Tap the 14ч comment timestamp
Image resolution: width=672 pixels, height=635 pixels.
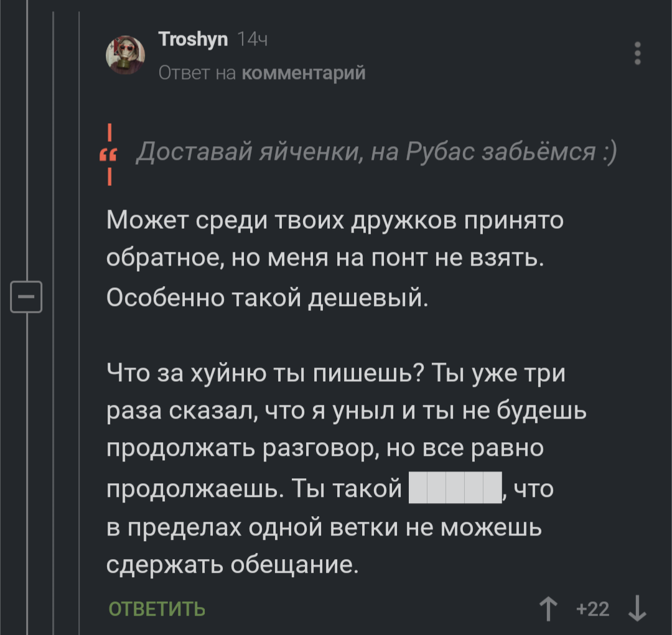(x=253, y=41)
